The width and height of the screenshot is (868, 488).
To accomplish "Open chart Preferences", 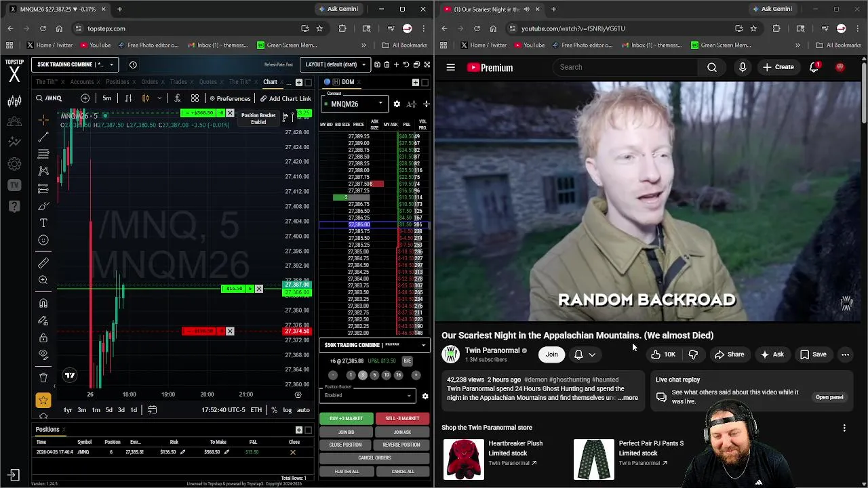I will [x=230, y=98].
